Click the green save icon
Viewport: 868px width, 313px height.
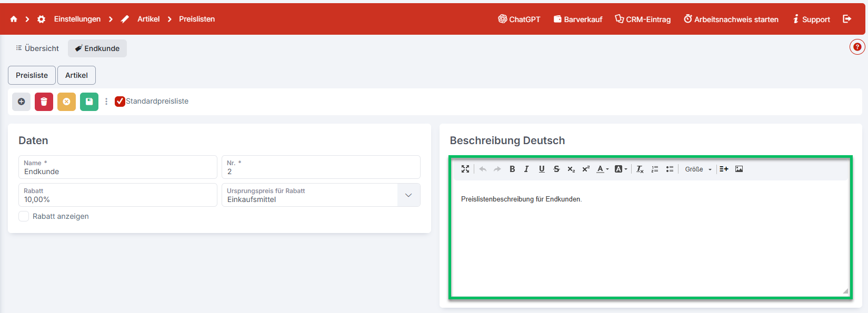(x=89, y=102)
